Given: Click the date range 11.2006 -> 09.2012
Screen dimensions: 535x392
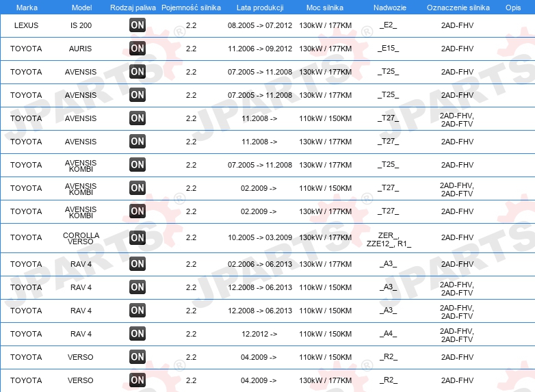Looking at the screenshot, I should pos(260,49).
